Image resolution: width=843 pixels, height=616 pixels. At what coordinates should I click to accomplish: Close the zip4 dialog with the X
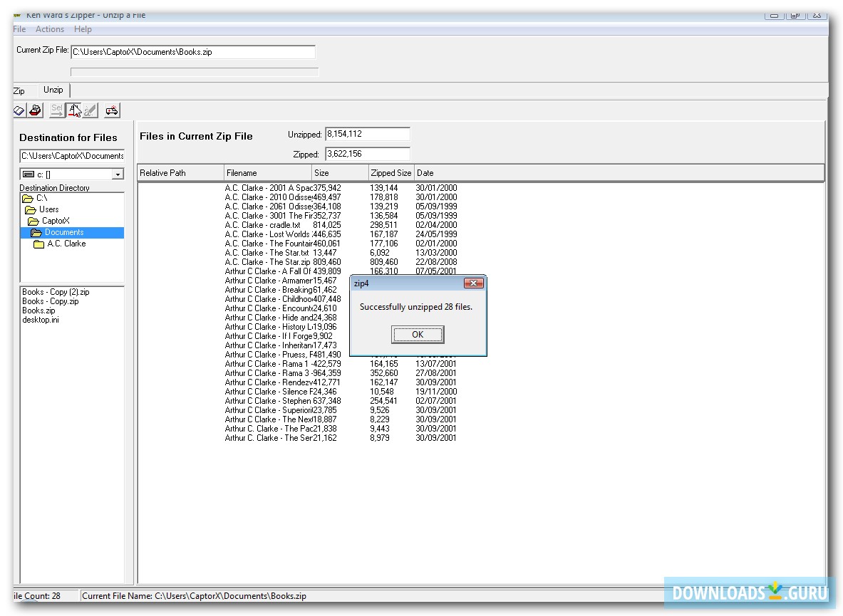click(x=473, y=283)
